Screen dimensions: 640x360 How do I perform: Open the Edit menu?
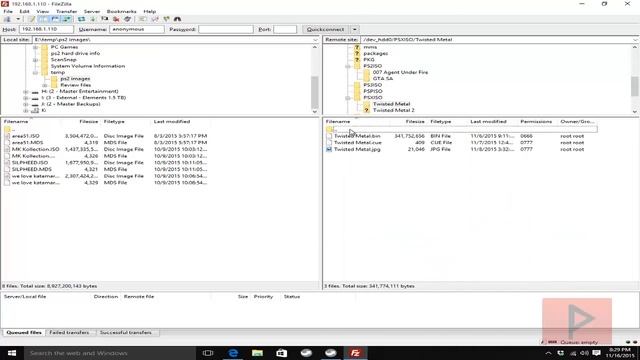point(24,11)
